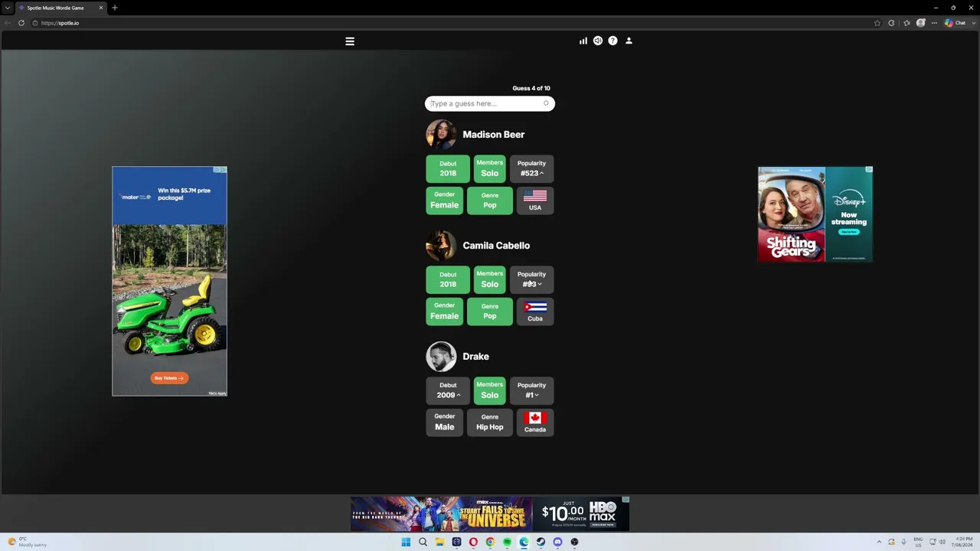The image size is (980, 551).
Task: Add this page to favorites star
Action: click(877, 23)
